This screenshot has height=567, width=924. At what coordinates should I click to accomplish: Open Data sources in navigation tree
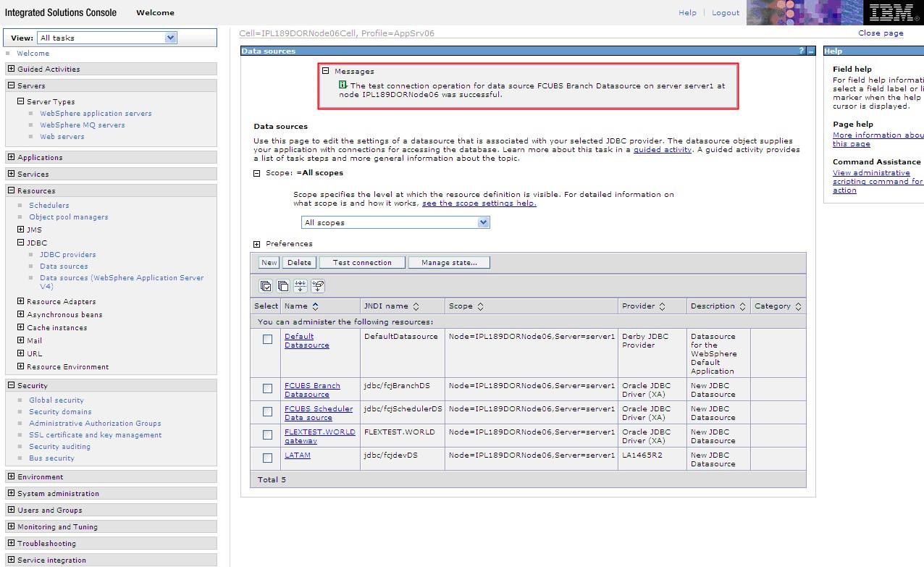click(x=64, y=266)
